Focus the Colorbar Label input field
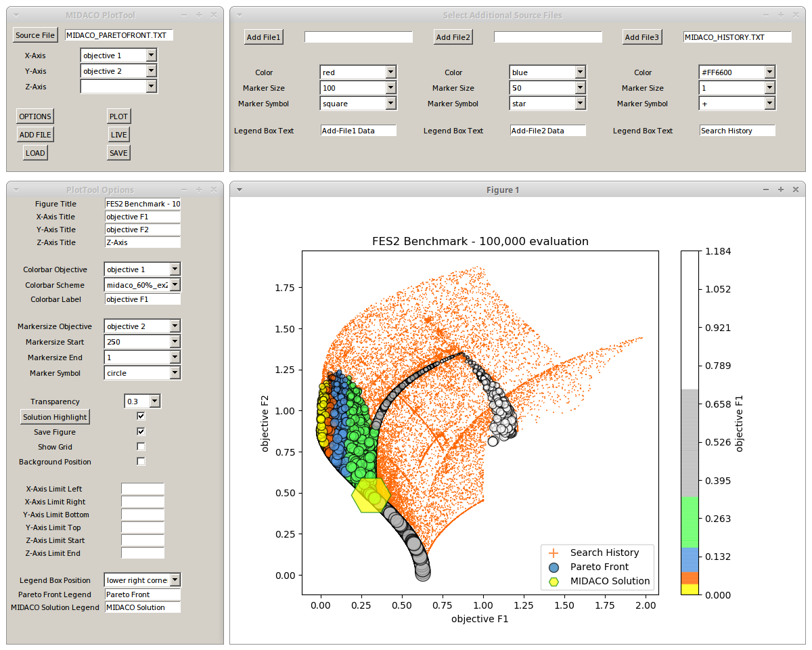This screenshot has height=650, width=812. [x=143, y=299]
